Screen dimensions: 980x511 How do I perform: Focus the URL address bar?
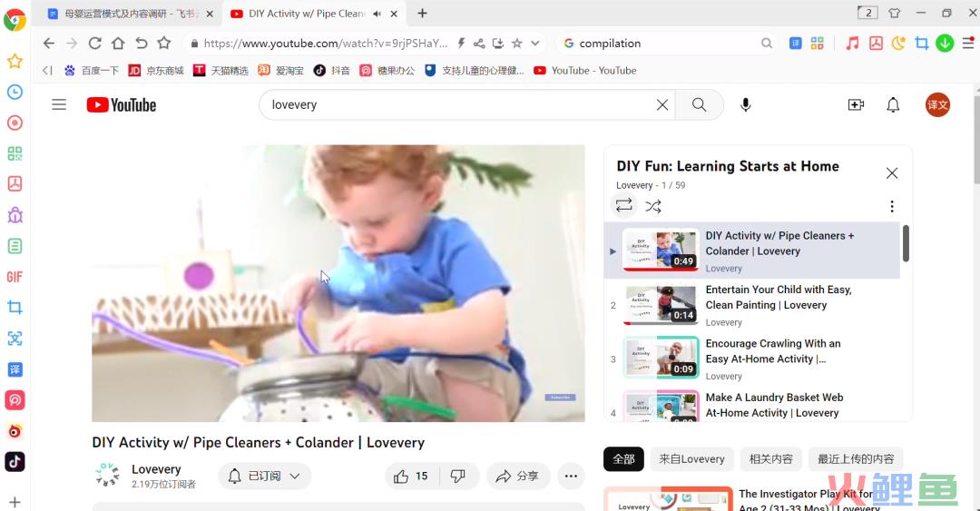point(325,44)
